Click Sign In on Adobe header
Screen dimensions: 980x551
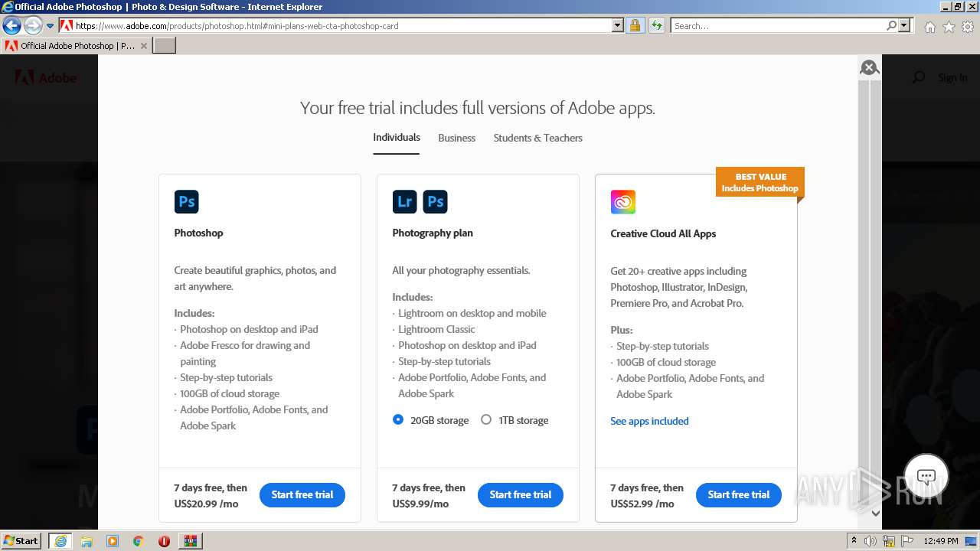(x=952, y=77)
